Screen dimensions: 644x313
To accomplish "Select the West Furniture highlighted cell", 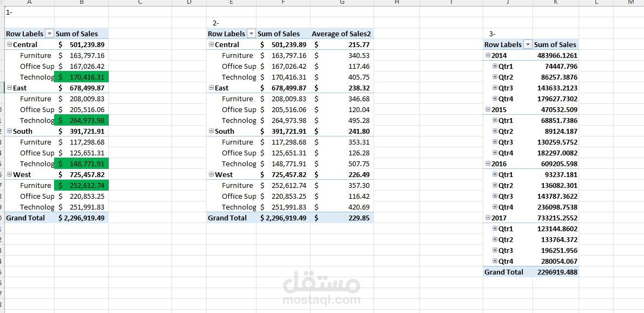I will (81, 185).
